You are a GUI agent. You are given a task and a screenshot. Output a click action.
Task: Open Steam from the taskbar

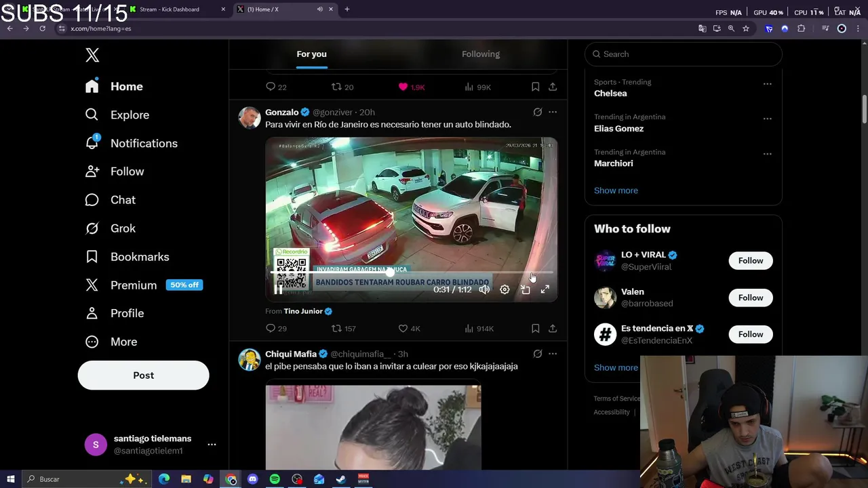point(341,479)
